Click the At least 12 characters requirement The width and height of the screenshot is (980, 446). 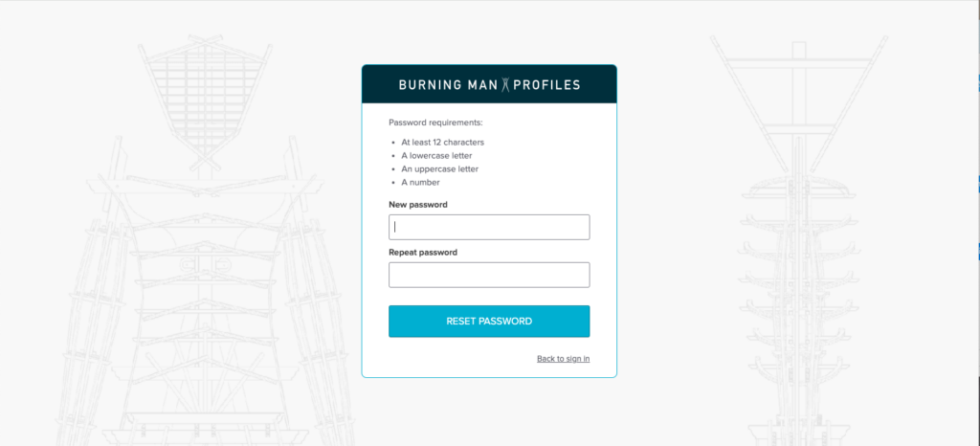442,143
